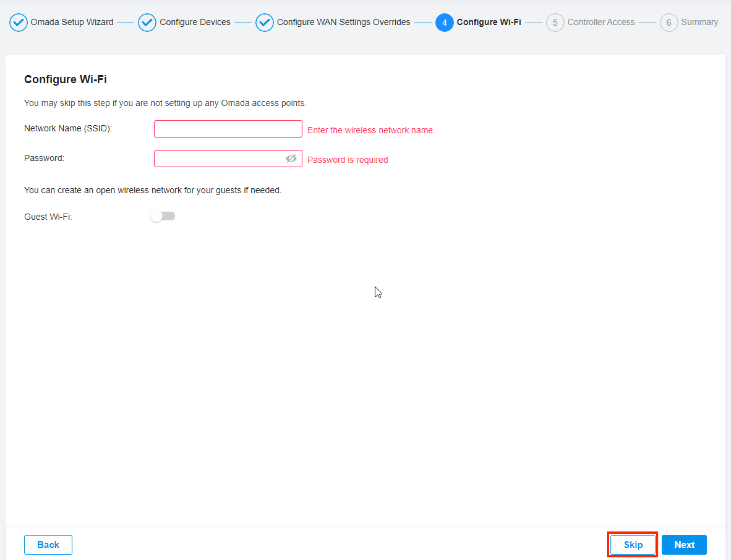
Task: Click the step 6 Summary circle icon
Action: pyautogui.click(x=669, y=22)
